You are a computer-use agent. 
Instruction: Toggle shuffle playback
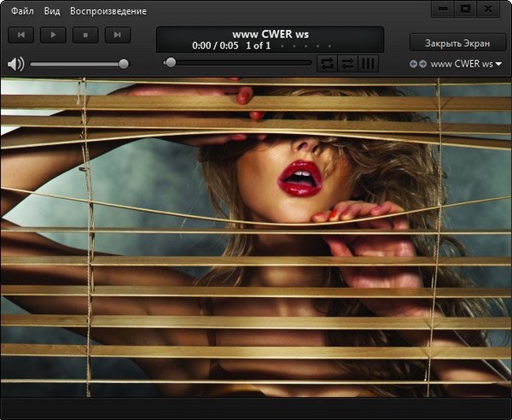pos(346,63)
